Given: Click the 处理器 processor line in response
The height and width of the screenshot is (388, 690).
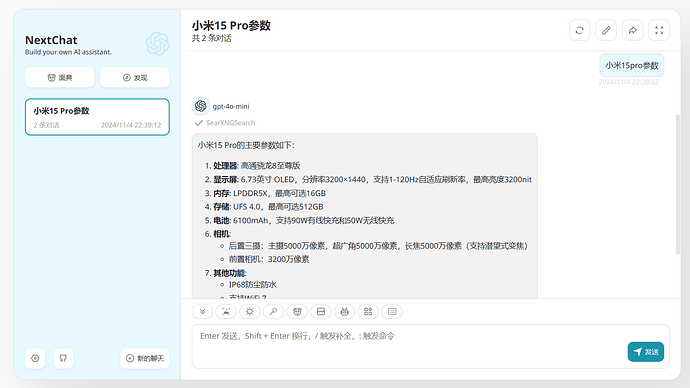Looking at the screenshot, I should (257, 166).
